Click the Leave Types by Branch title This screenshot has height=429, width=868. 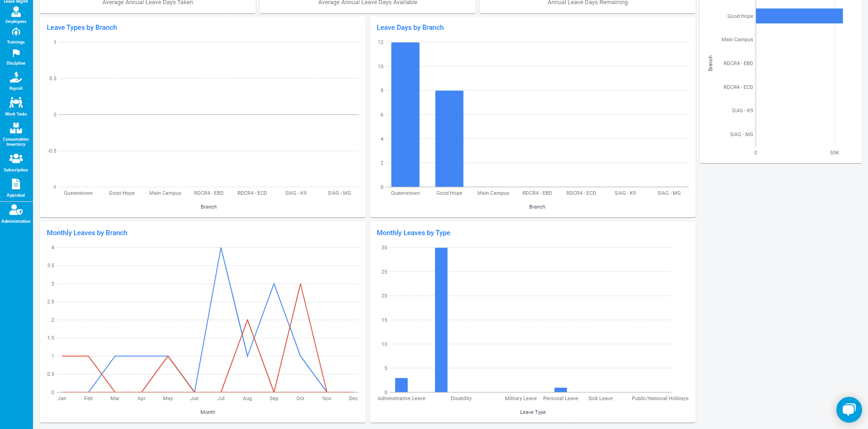tap(82, 27)
